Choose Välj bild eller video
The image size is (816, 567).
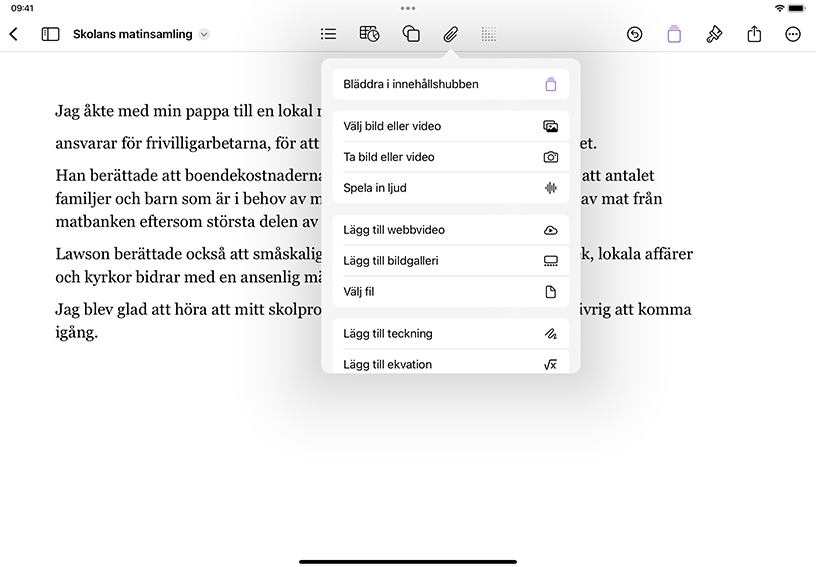pyautogui.click(x=451, y=126)
